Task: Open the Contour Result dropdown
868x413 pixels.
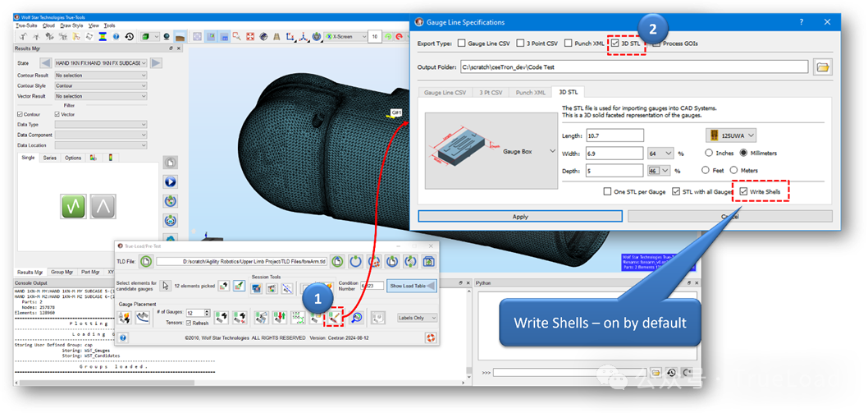Action: tap(101, 76)
